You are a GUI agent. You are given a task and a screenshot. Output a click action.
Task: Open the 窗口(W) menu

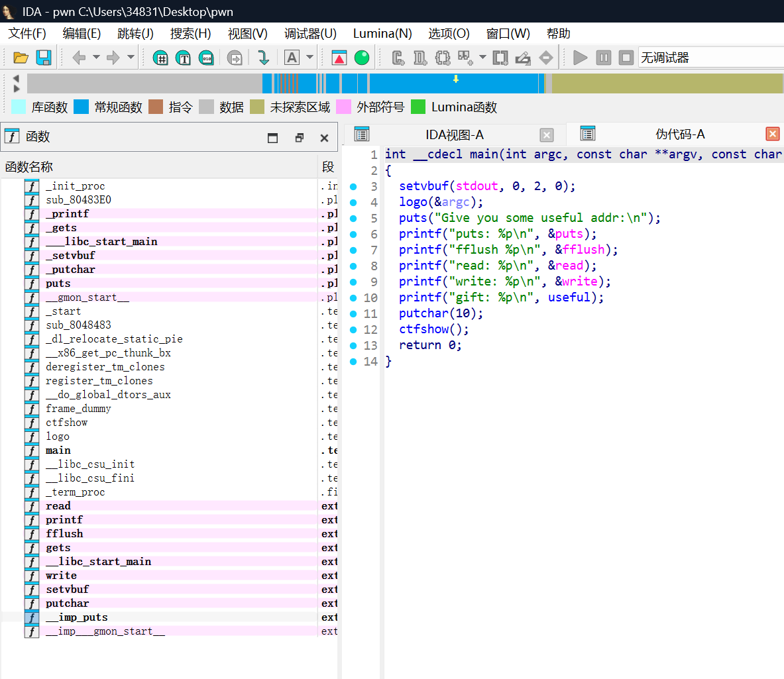point(508,34)
